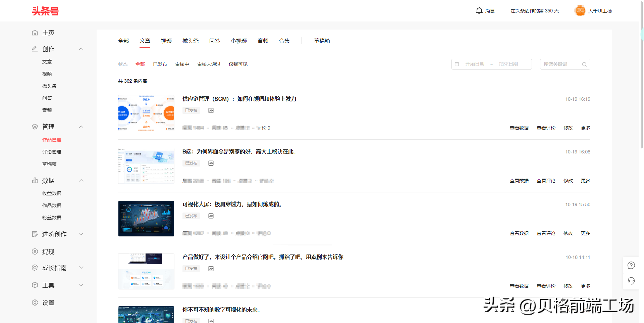Open 作品管理 in sidebar
This screenshot has width=644, height=323.
coord(52,140)
